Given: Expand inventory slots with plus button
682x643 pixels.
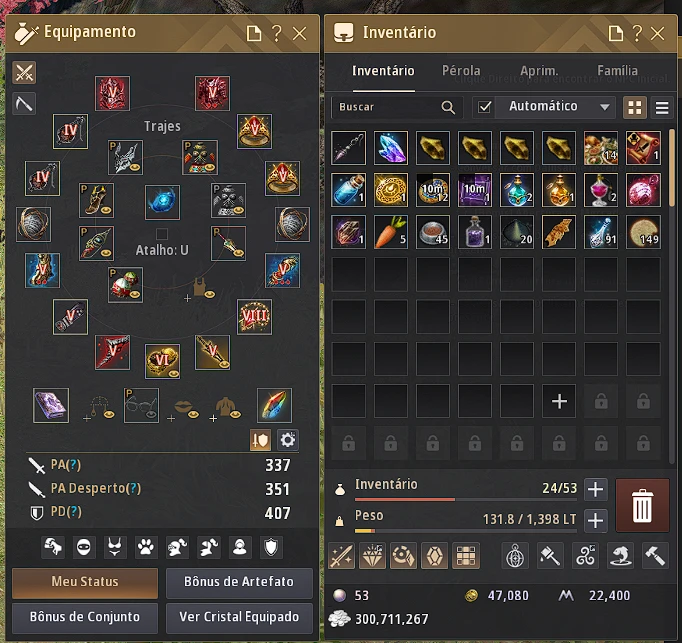Looking at the screenshot, I should [x=595, y=489].
